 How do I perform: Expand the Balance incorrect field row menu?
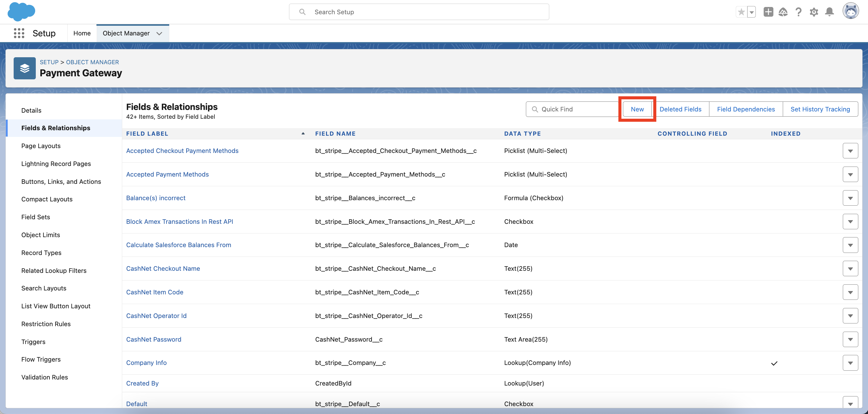coord(850,198)
